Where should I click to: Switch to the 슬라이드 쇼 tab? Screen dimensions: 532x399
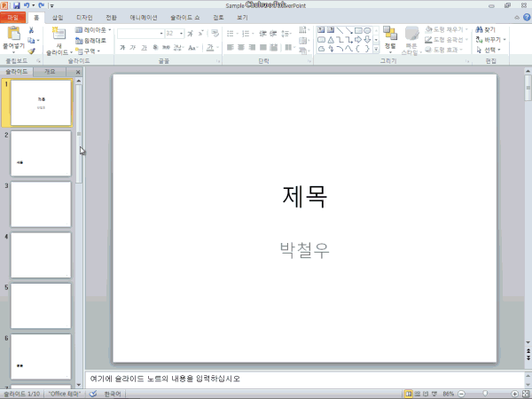click(x=185, y=18)
